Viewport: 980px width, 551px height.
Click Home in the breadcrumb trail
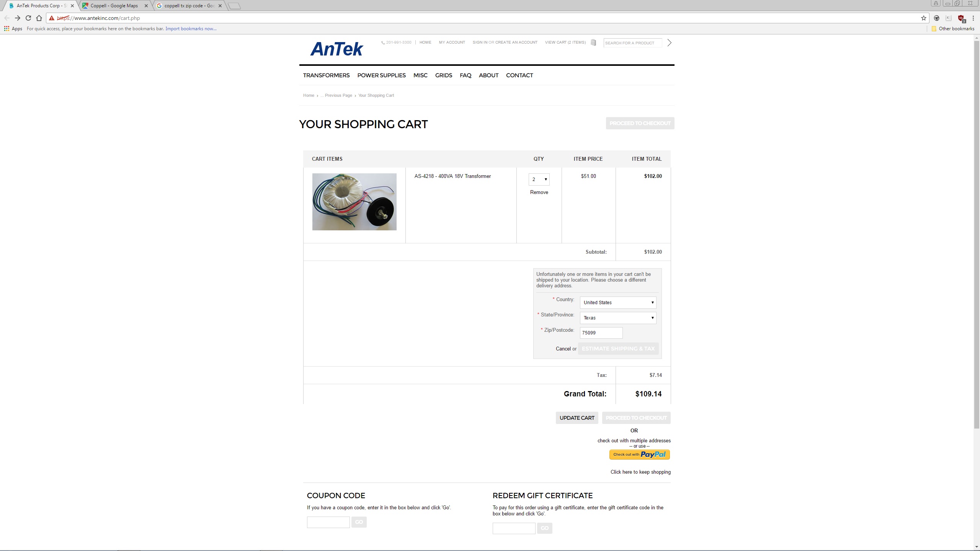[x=309, y=95]
